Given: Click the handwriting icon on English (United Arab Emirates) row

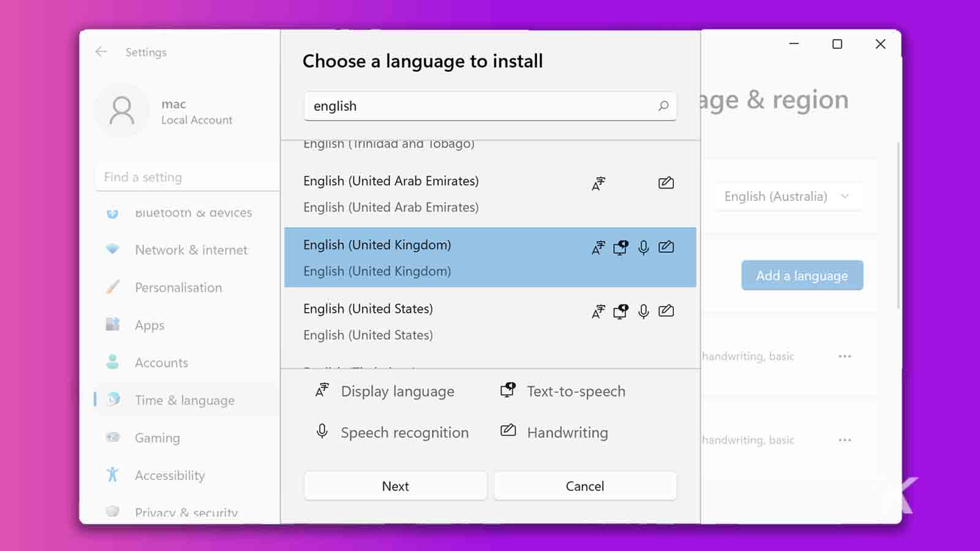Looking at the screenshot, I should 666,182.
